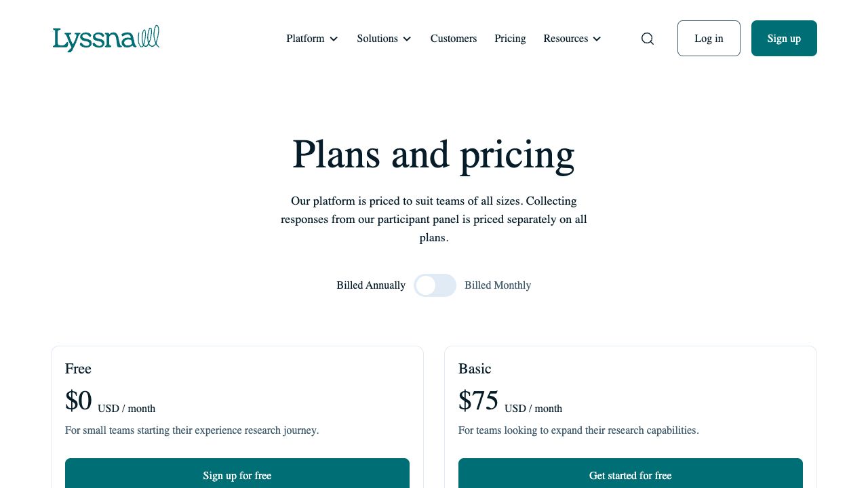Click the Basic plan description text
This screenshot has height=488, width=868.
578,430
